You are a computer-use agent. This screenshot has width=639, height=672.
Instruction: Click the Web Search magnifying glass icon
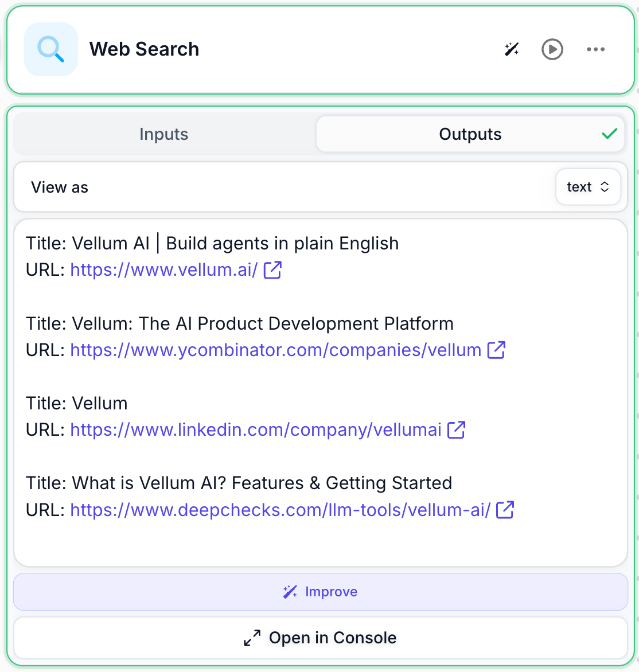(50, 49)
